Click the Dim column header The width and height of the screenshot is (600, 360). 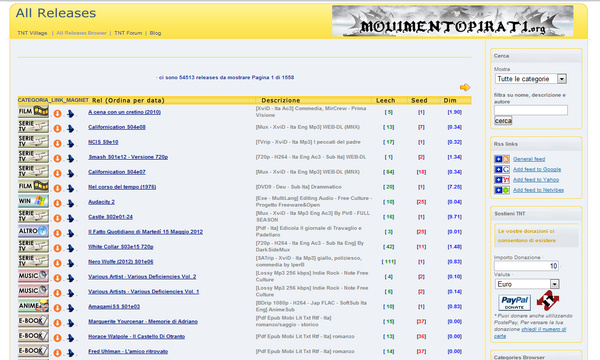click(x=450, y=100)
